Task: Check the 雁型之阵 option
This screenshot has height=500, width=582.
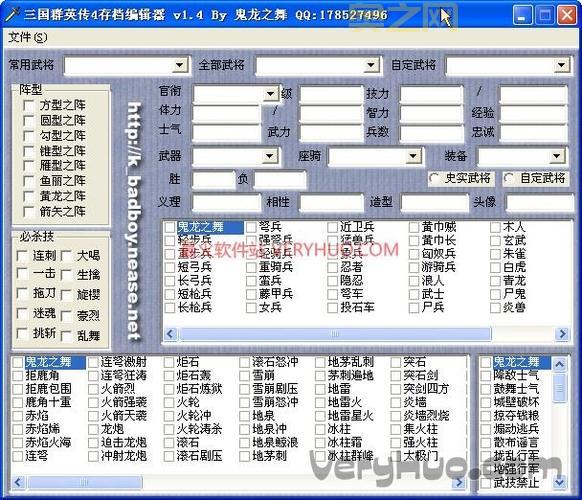Action: coord(29,166)
